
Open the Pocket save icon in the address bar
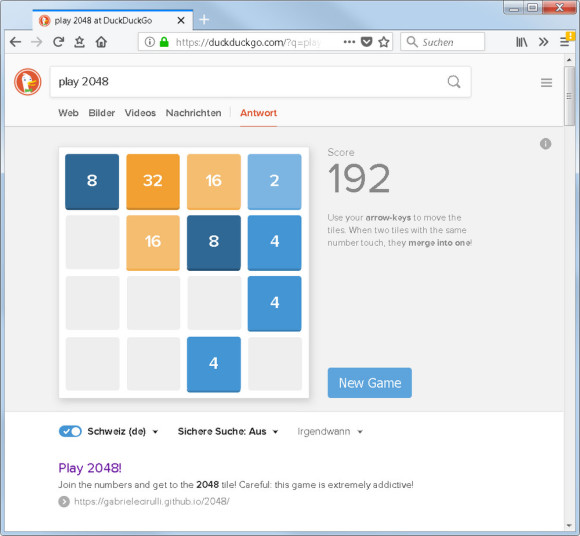366,42
